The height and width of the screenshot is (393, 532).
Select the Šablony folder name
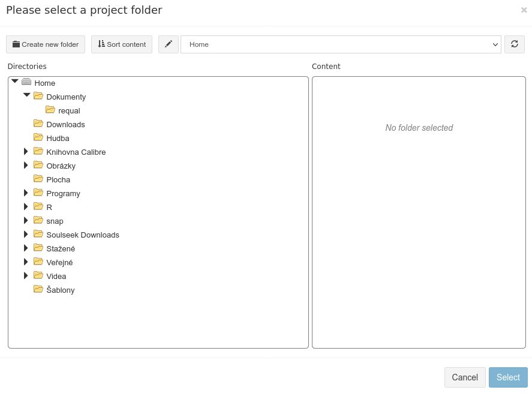[x=61, y=290]
